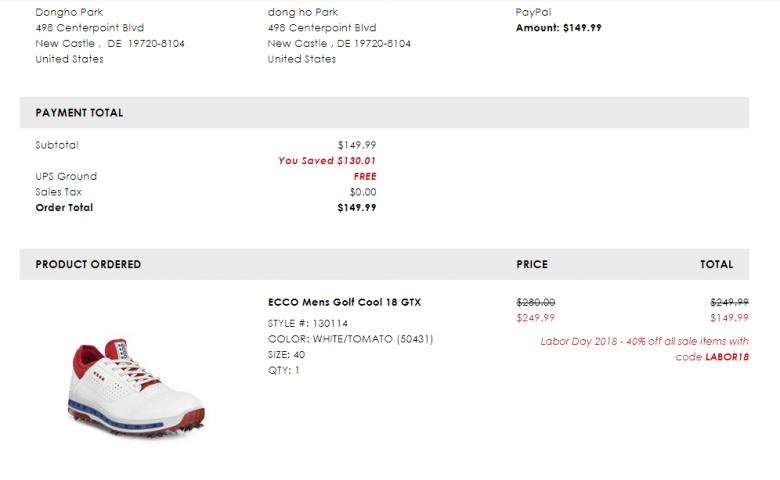The width and height of the screenshot is (780, 480).
Task: Click the STYLE #: 130114 text
Action: 308,323
